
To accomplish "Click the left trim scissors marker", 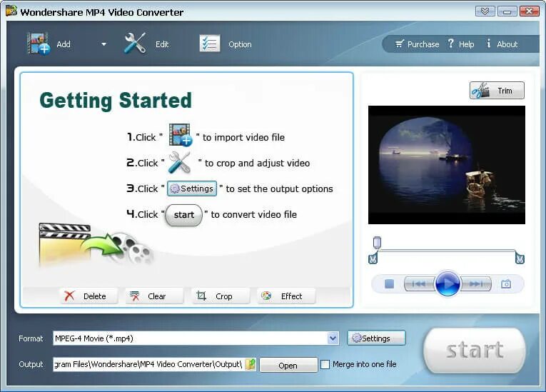I will [373, 258].
